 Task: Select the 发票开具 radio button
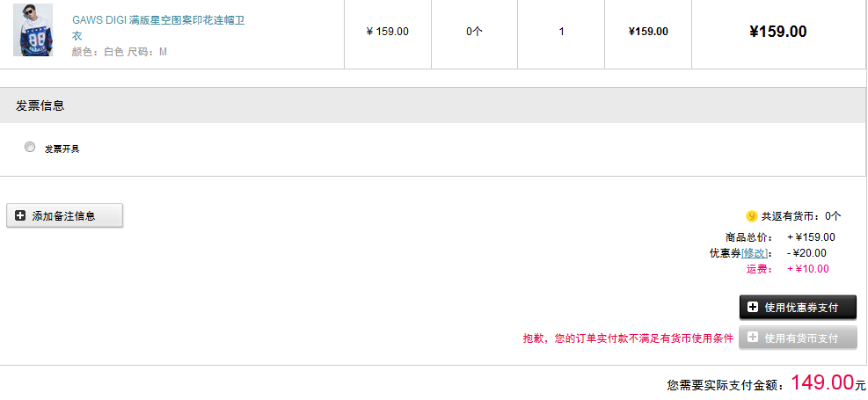click(x=30, y=148)
